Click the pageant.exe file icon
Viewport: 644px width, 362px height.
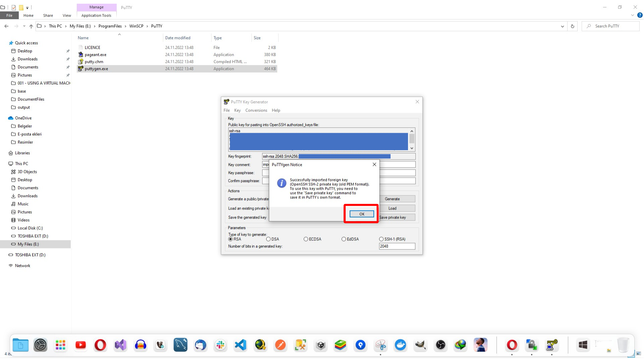pos(80,55)
